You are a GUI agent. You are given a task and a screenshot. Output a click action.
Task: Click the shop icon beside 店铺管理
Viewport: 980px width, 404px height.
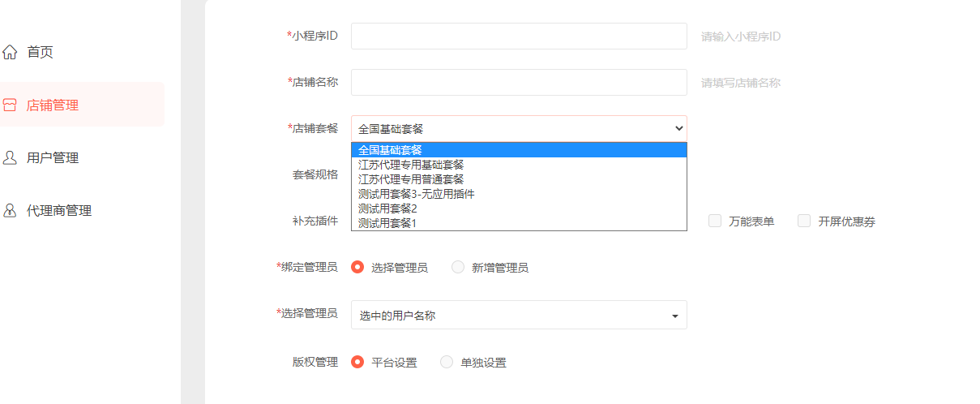pos(10,105)
